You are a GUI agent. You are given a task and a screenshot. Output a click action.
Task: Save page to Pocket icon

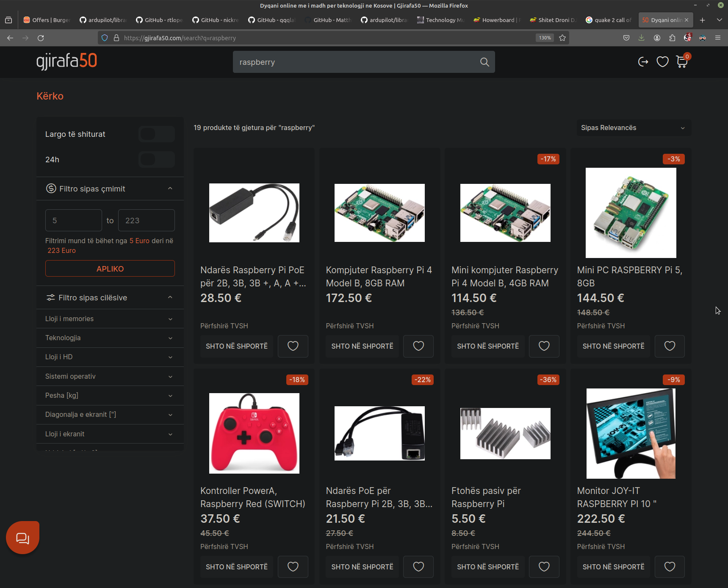626,38
